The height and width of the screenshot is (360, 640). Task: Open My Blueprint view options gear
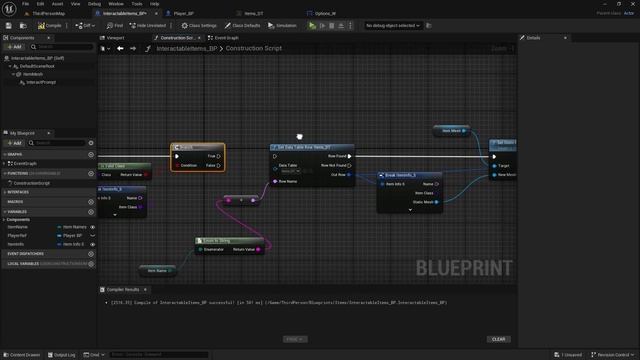click(91, 143)
